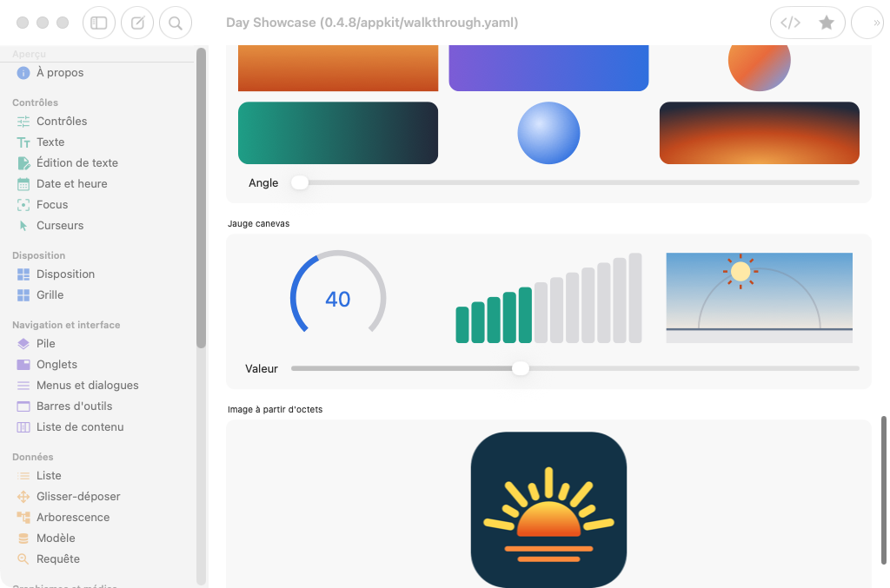Viewport: 890px width, 588px height.
Task: Select Menus et dialogues
Action: click(x=88, y=386)
